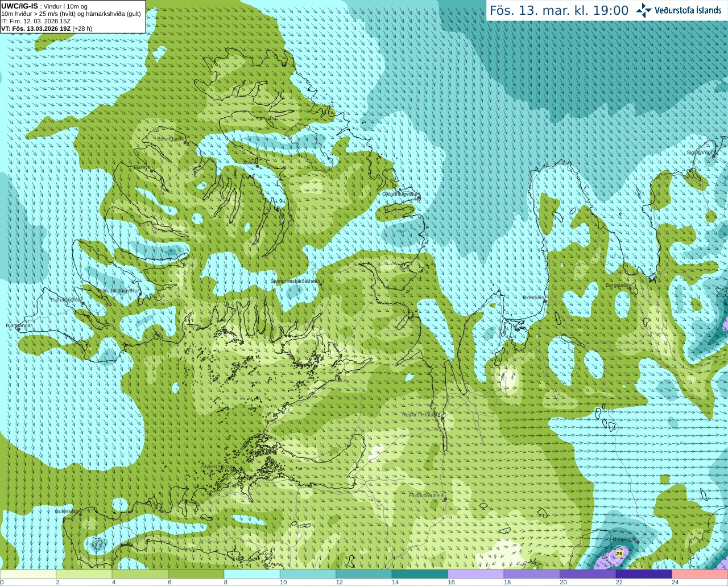Select the 22–24 m/s legend swatch
The height and width of the screenshot is (586, 728).
point(644,574)
